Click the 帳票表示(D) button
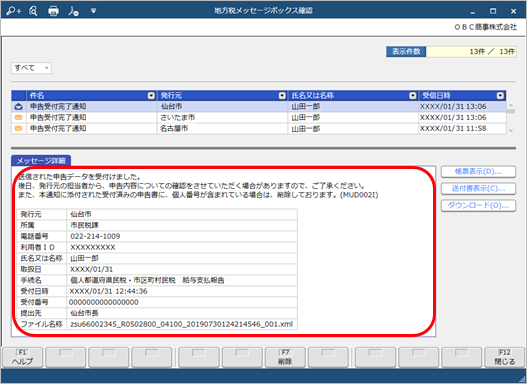Screen dimensions: 527x384 tap(478, 172)
